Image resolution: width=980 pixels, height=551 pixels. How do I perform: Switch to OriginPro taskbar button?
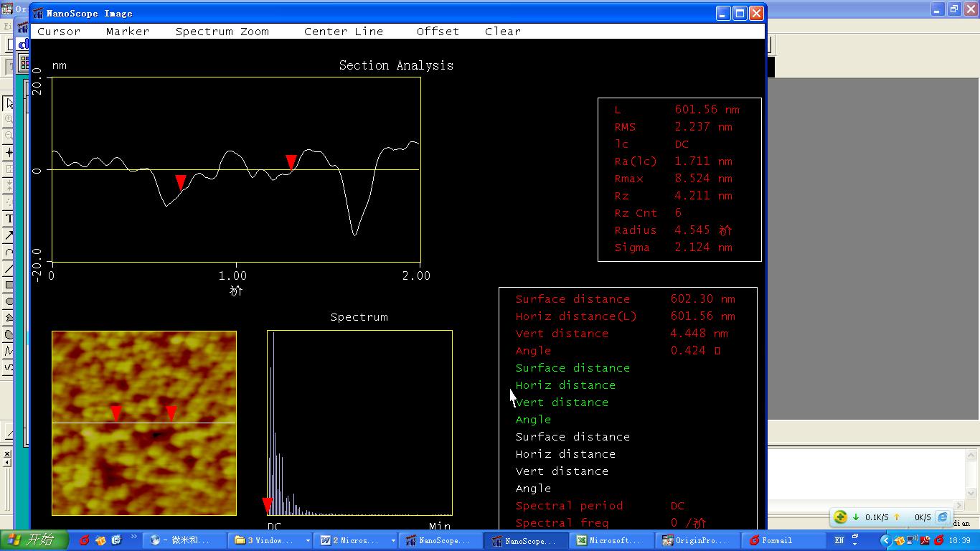coord(694,540)
